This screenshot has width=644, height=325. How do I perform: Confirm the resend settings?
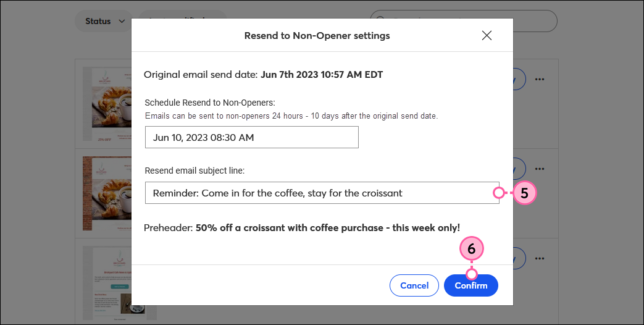click(470, 285)
